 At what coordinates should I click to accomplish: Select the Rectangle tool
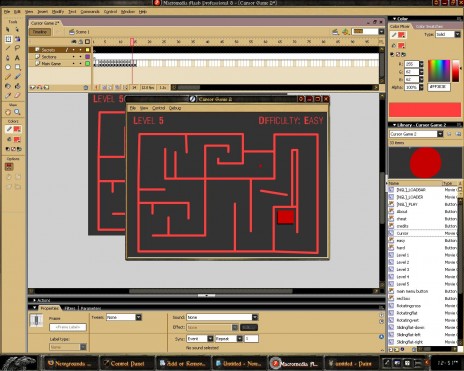(x=17, y=67)
